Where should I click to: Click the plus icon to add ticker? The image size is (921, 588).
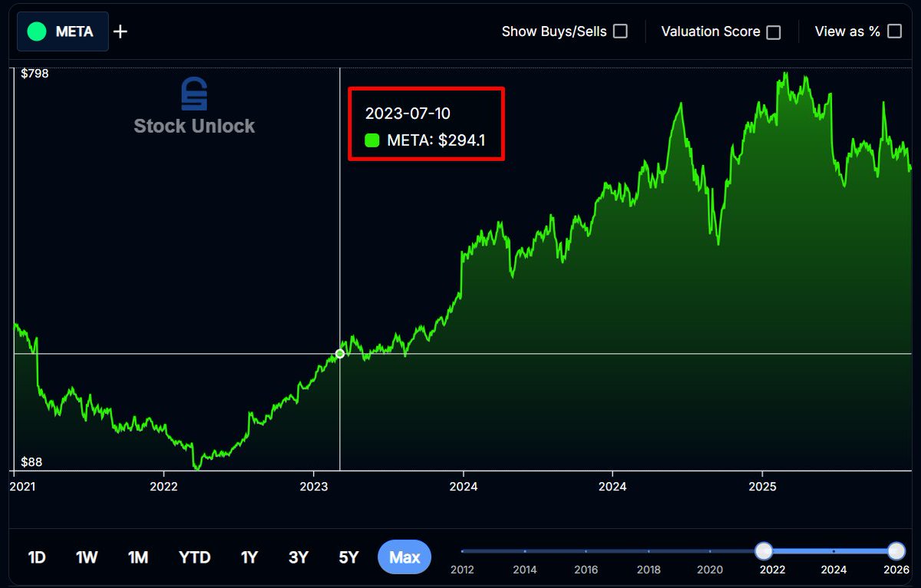[120, 31]
